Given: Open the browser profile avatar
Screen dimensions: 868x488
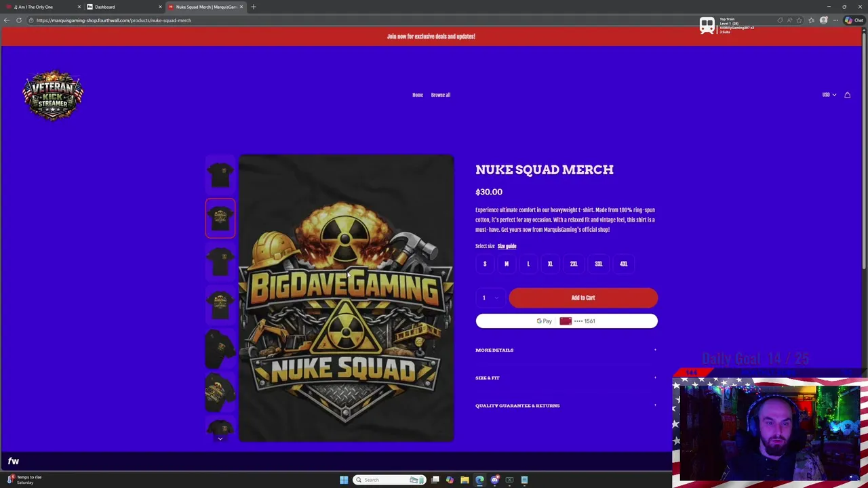Looking at the screenshot, I should (824, 20).
